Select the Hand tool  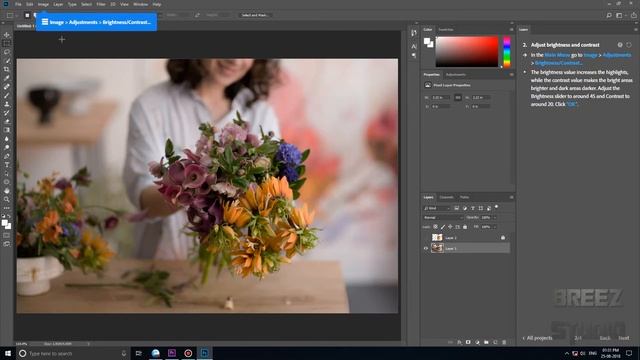7,191
